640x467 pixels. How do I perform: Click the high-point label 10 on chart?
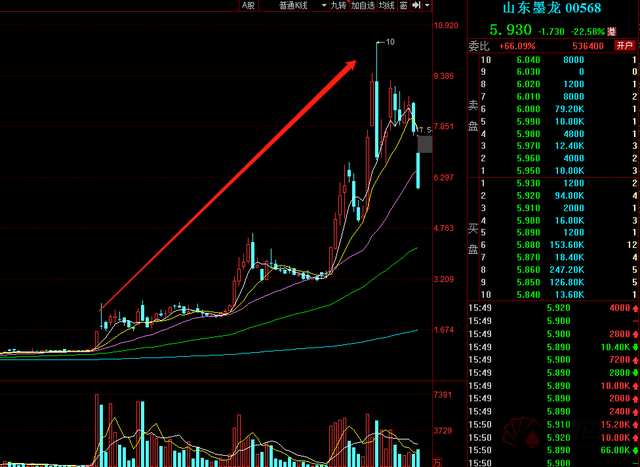pyautogui.click(x=390, y=42)
